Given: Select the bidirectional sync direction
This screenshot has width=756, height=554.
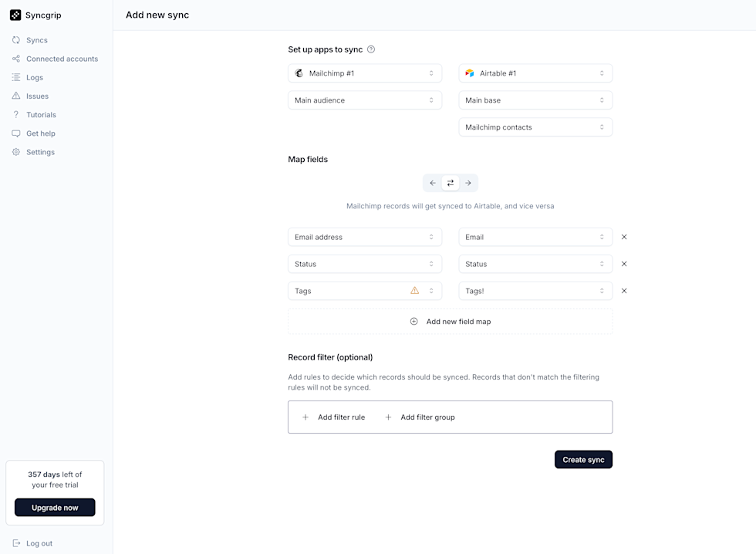Looking at the screenshot, I should 450,183.
